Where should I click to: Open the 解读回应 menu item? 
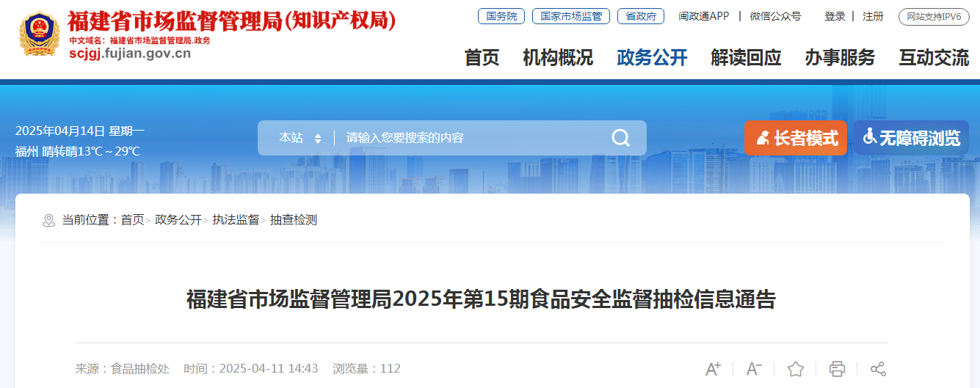[746, 58]
